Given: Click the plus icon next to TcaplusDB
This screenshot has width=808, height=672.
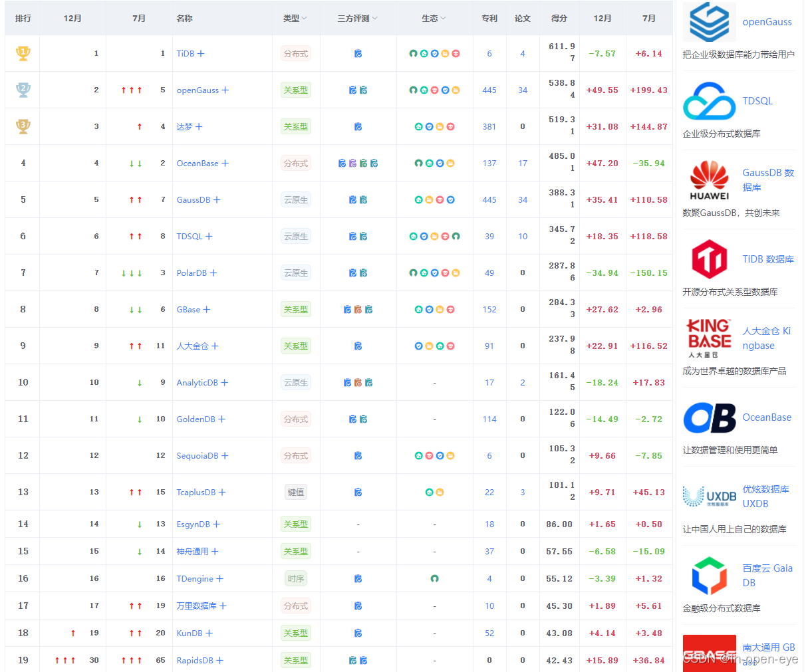Looking at the screenshot, I should point(222,493).
